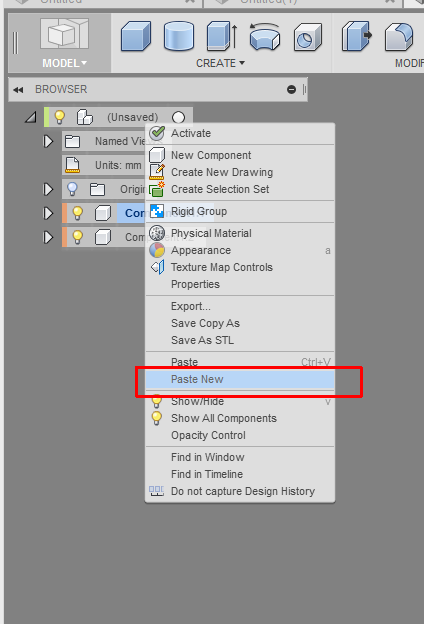The height and width of the screenshot is (624, 424).
Task: Choose Create Selection Set
Action: 240,189
